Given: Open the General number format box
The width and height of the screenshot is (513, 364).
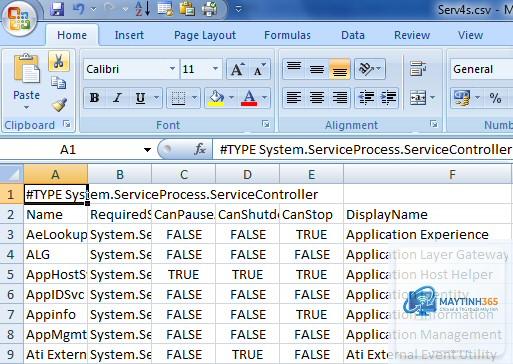Looking at the screenshot, I should 481,69.
